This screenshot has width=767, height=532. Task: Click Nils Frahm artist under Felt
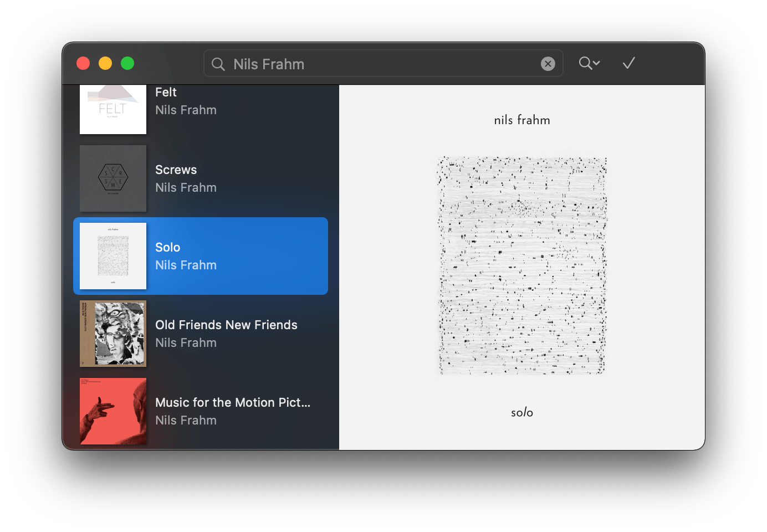(x=186, y=110)
